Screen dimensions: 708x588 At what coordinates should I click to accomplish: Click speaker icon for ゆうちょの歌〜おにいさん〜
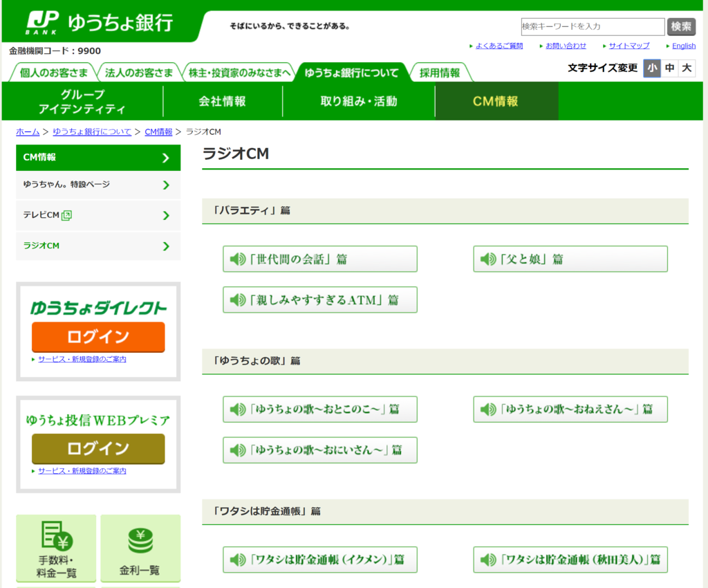pyautogui.click(x=238, y=450)
